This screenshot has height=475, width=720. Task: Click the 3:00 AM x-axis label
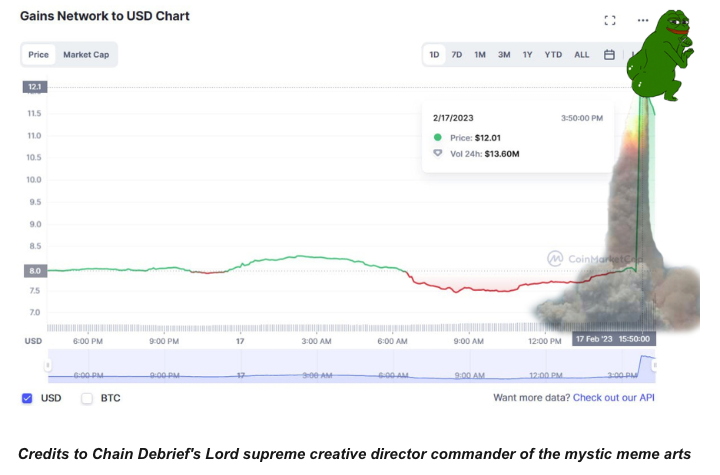316,341
